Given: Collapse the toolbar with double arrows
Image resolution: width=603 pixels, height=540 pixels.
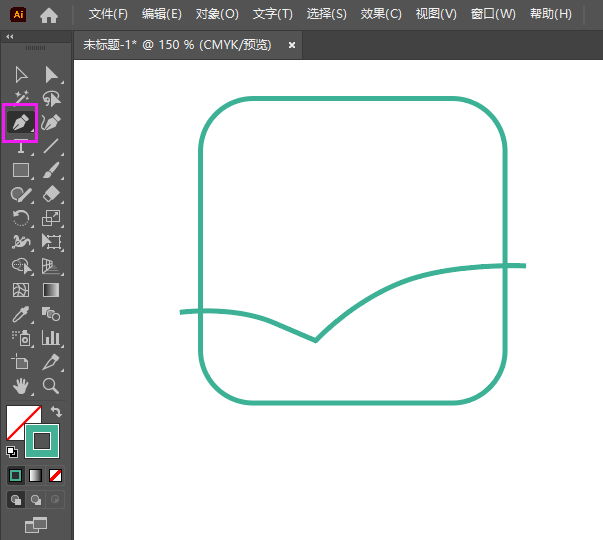Looking at the screenshot, I should coord(10,36).
